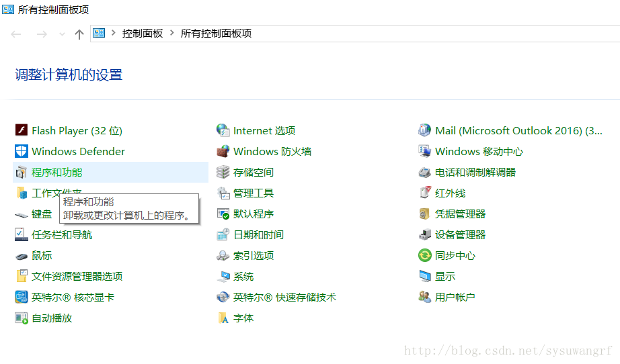Screen dimensions: 620x364
Task: Click the title bar Control Panel icon
Action: click(x=8, y=9)
